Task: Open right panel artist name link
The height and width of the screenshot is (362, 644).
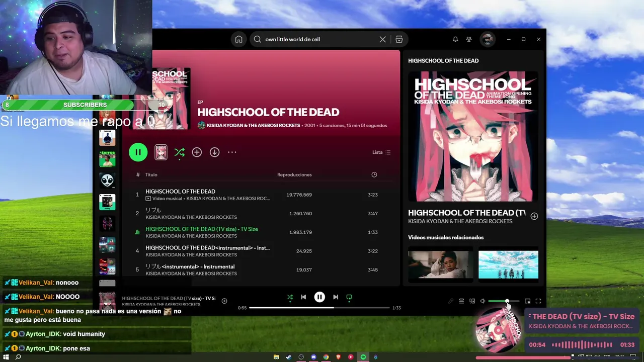Action: [x=460, y=221]
